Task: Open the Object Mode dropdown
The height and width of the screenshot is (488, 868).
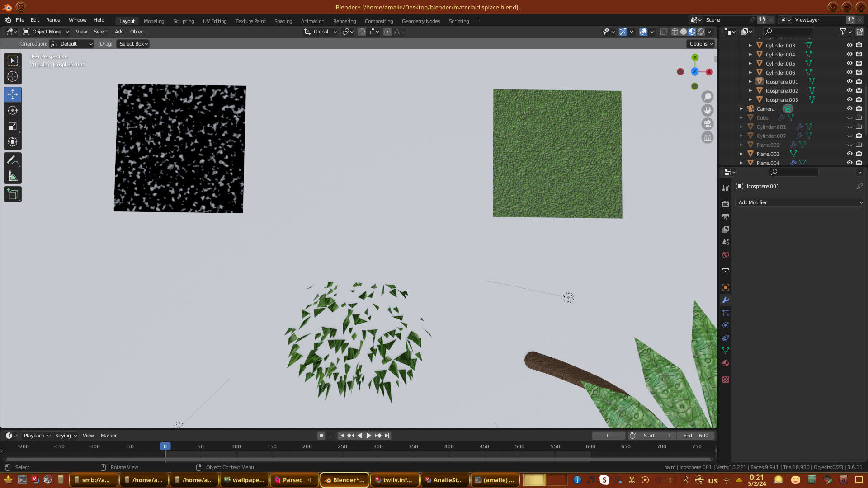Action: click(x=46, y=32)
